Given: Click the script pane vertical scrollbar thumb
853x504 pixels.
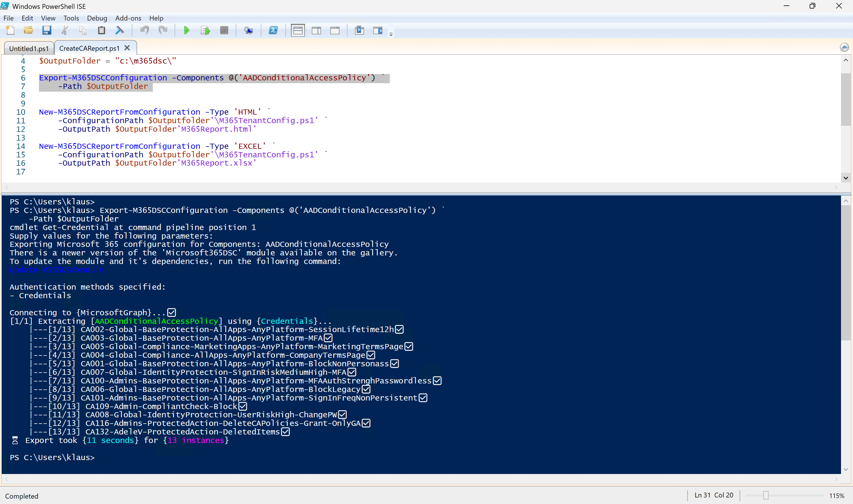Looking at the screenshot, I should pyautogui.click(x=846, y=99).
